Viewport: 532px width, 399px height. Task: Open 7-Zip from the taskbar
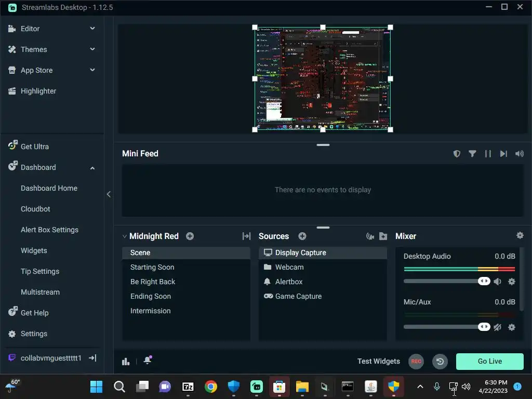click(188, 387)
